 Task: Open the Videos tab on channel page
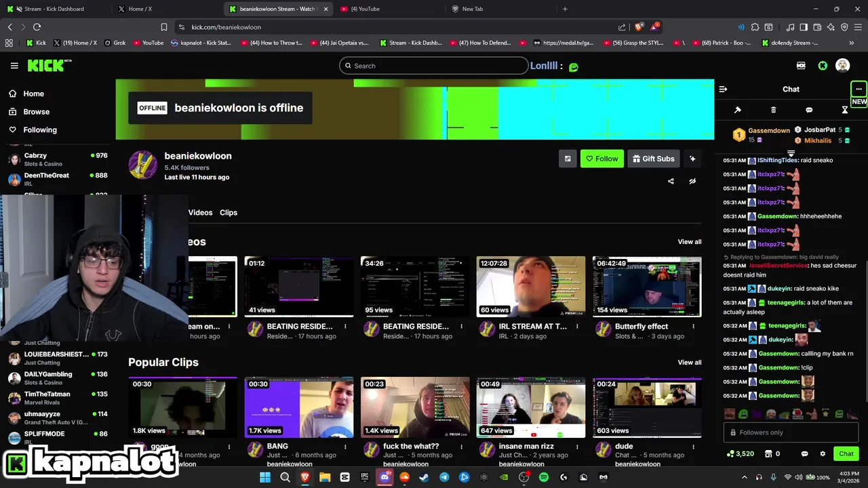pos(200,212)
